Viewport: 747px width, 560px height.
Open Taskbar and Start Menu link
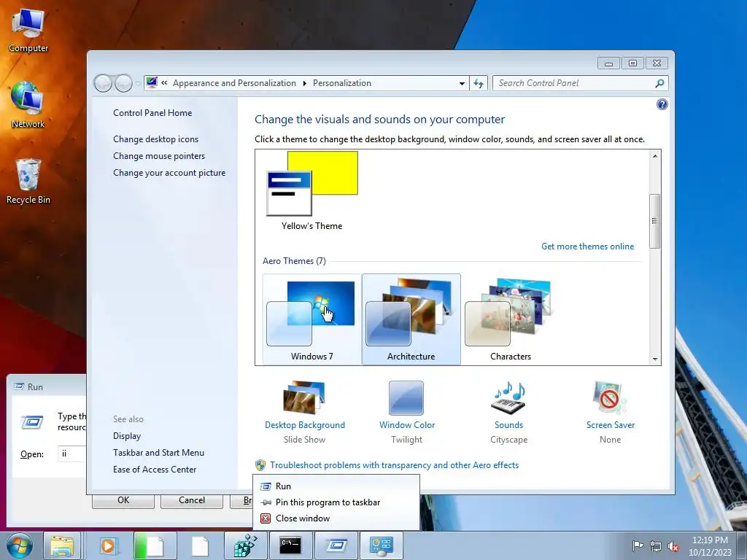click(158, 453)
